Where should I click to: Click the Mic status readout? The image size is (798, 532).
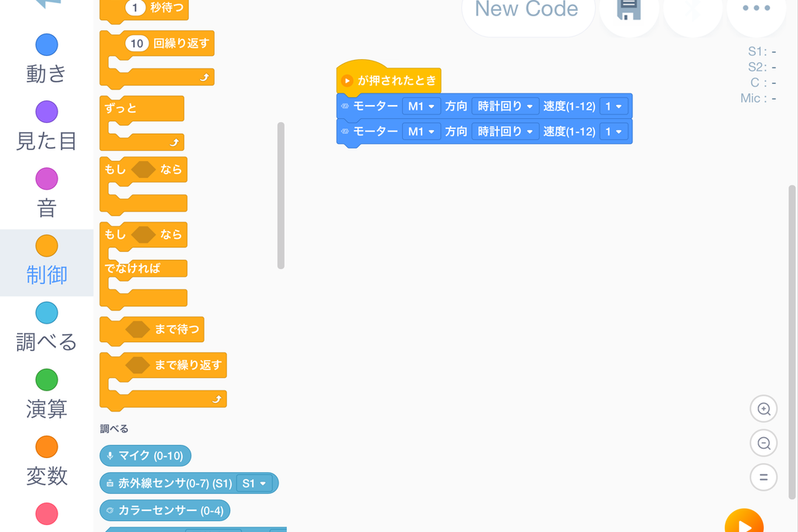click(758, 98)
